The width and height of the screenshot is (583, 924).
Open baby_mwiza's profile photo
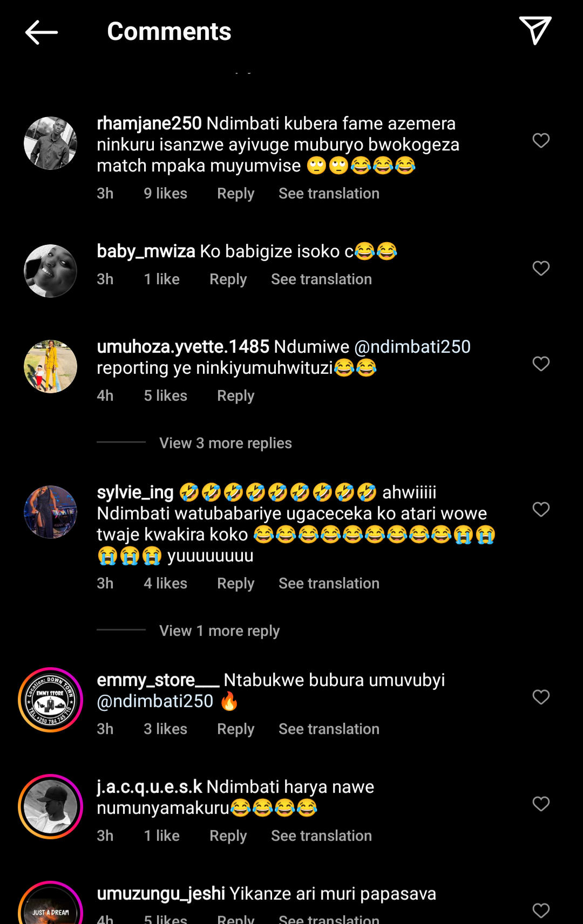pos(50,271)
